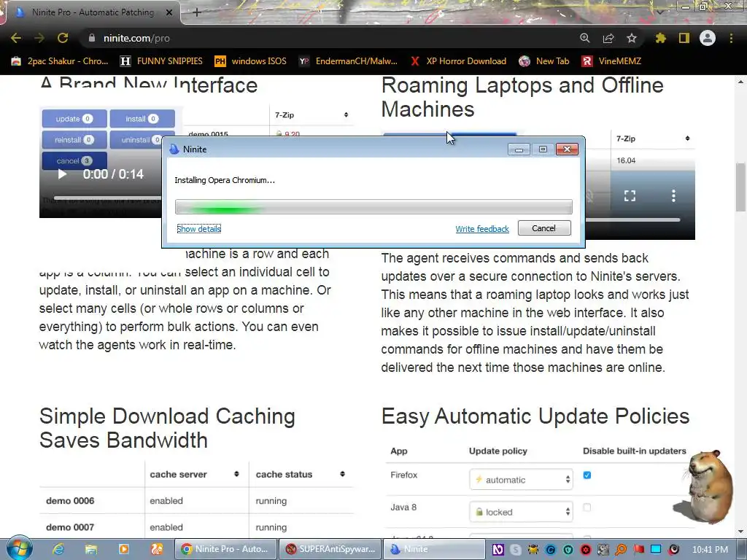Launch Internet Explorer from taskbar

pyautogui.click(x=58, y=549)
